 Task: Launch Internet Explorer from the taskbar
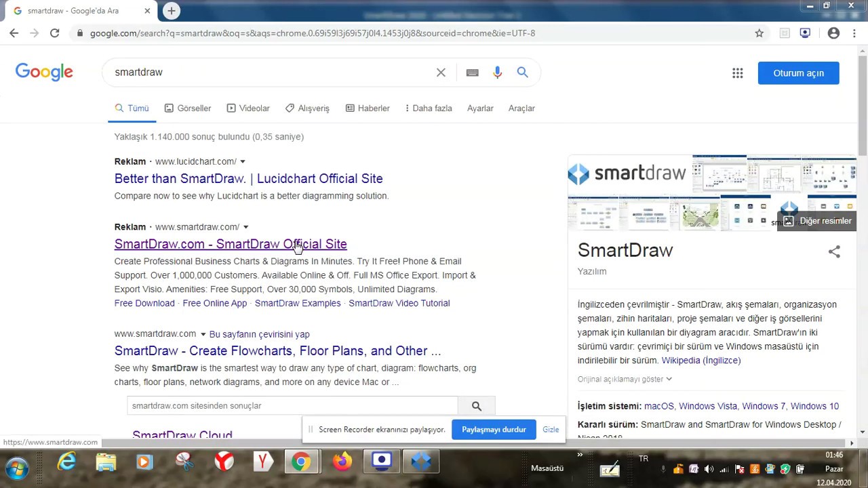[66, 462]
